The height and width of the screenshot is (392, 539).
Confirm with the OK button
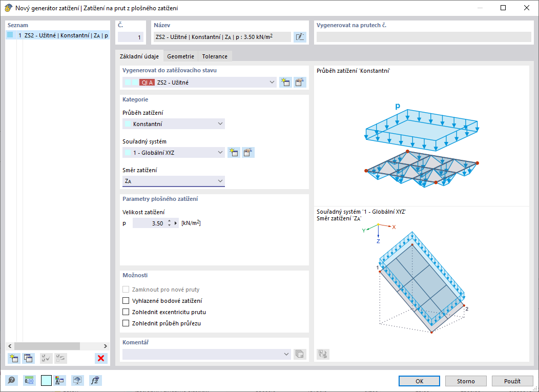tap(420, 381)
